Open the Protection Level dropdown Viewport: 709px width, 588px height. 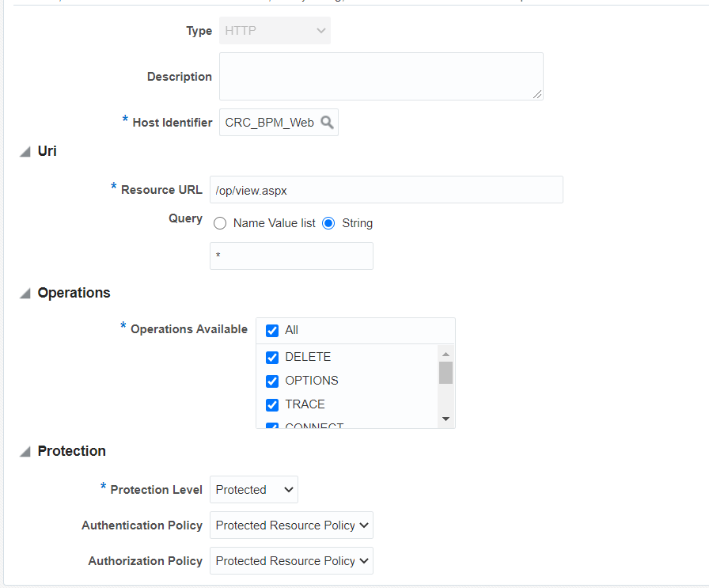coord(254,489)
